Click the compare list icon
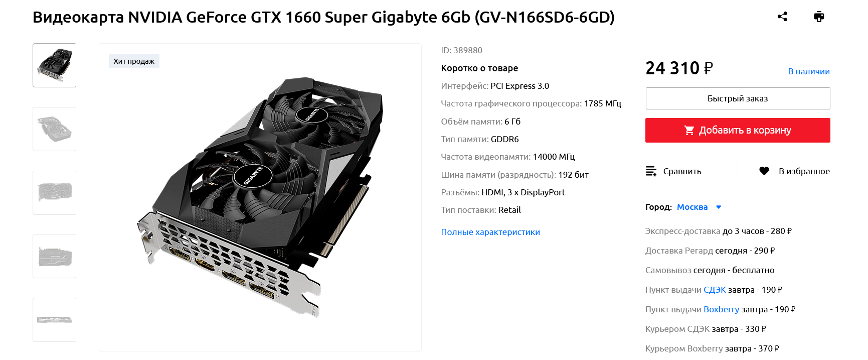The width and height of the screenshot is (868, 360). (651, 171)
